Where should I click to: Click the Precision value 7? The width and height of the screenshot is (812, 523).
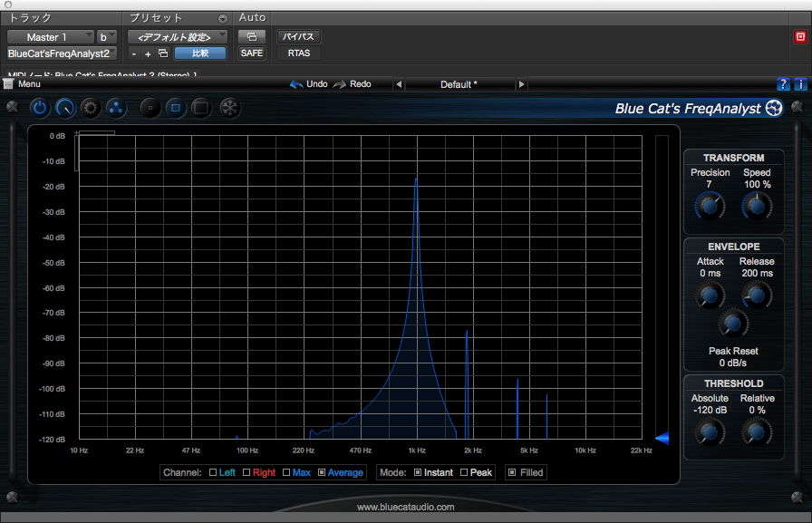[x=709, y=184]
